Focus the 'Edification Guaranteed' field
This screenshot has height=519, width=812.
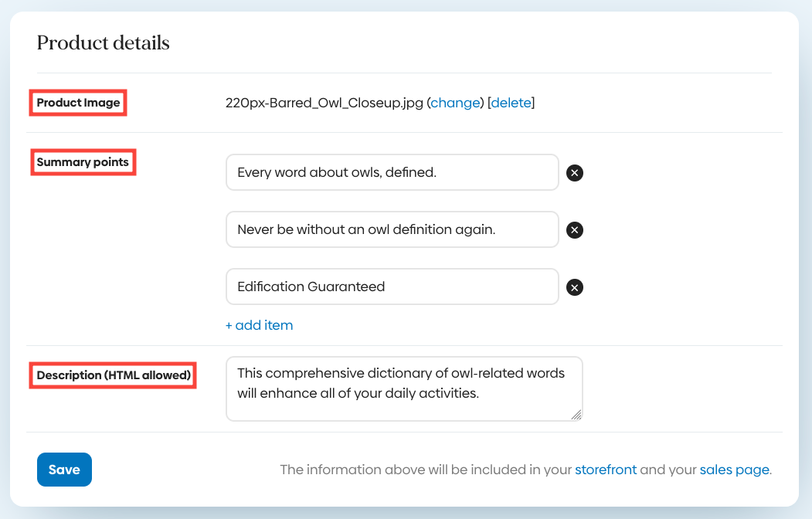click(392, 287)
